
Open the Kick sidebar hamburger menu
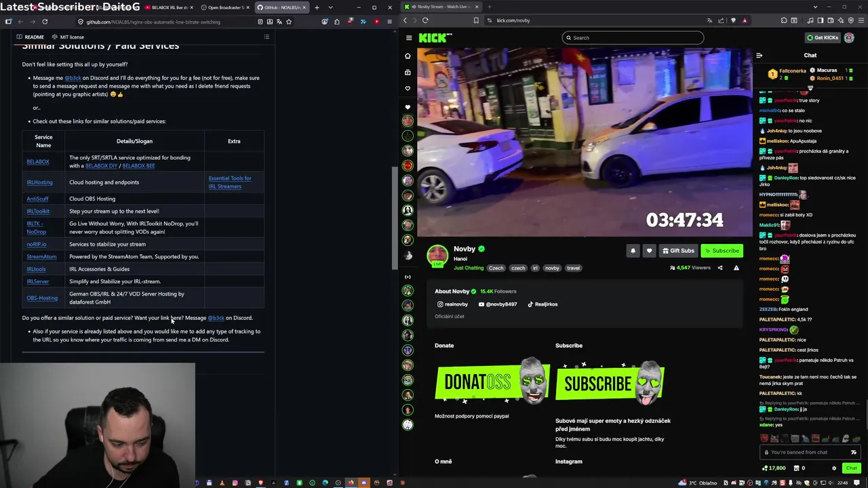pos(409,38)
